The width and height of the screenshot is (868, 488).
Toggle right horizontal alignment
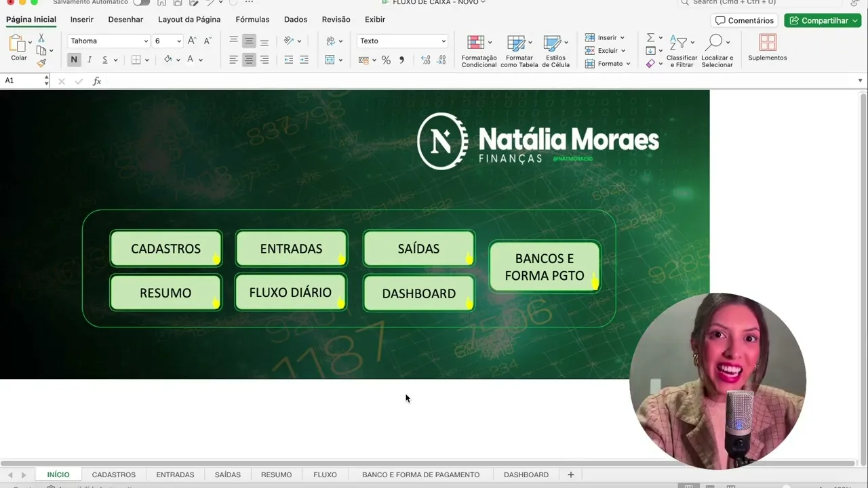pos(264,60)
